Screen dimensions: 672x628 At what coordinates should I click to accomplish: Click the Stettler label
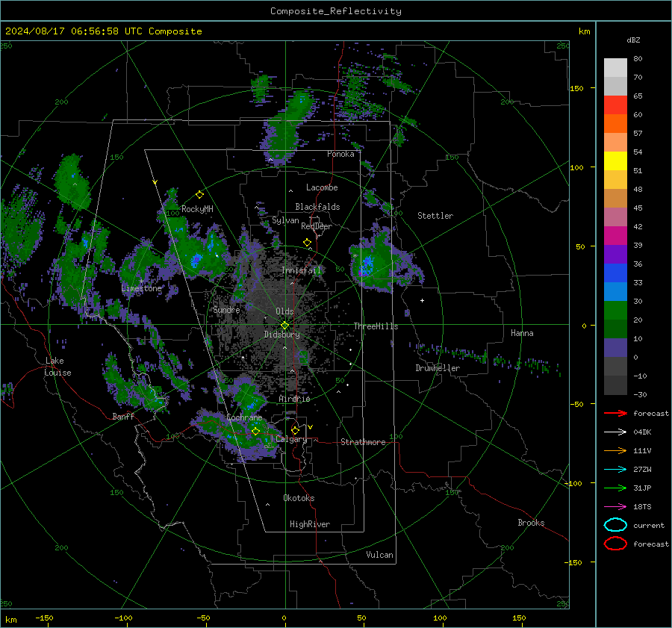click(435, 216)
